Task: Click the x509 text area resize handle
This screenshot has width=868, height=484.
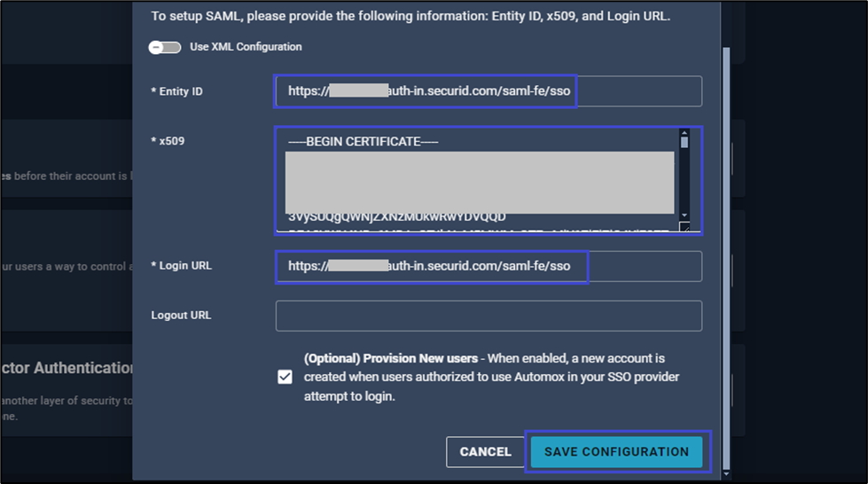Action: click(x=684, y=228)
